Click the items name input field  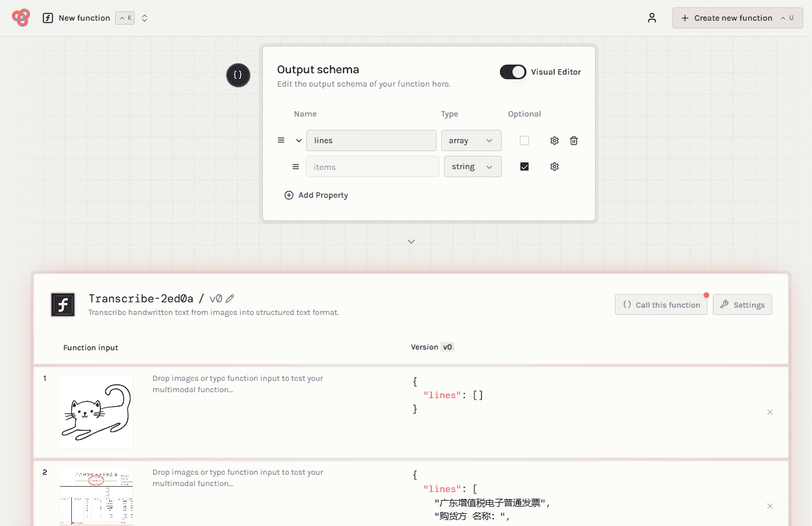click(x=372, y=166)
